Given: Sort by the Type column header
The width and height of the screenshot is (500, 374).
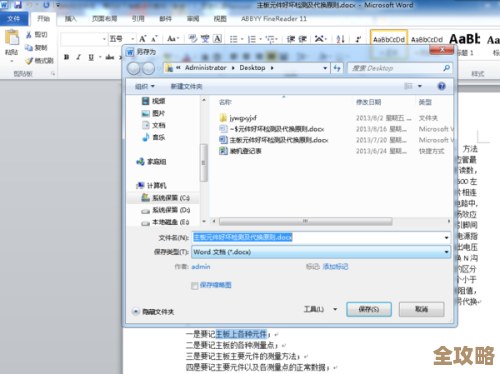Looking at the screenshot, I should [425, 102].
